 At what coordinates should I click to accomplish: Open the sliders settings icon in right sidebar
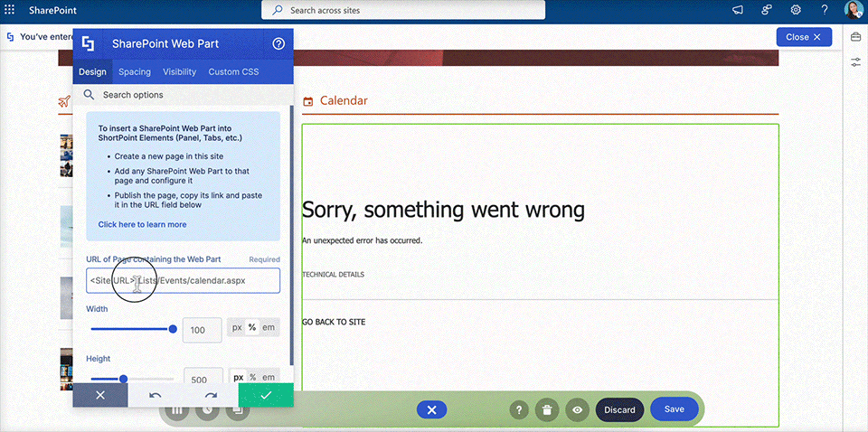pos(856,62)
